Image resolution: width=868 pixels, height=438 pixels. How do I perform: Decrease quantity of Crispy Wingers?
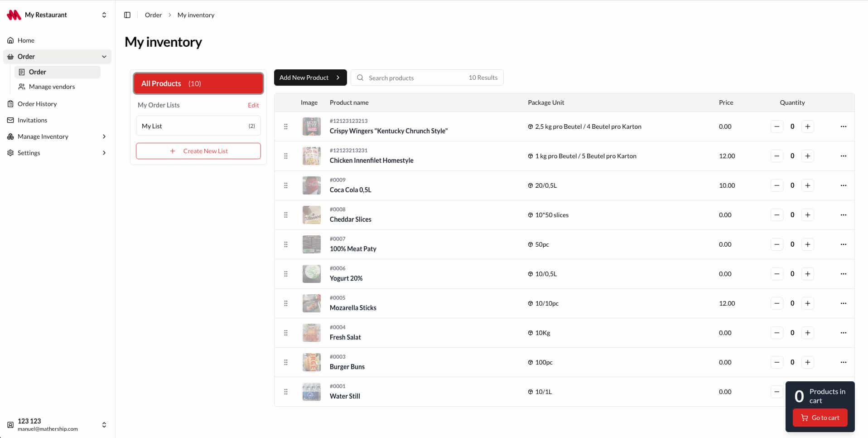pos(777,127)
